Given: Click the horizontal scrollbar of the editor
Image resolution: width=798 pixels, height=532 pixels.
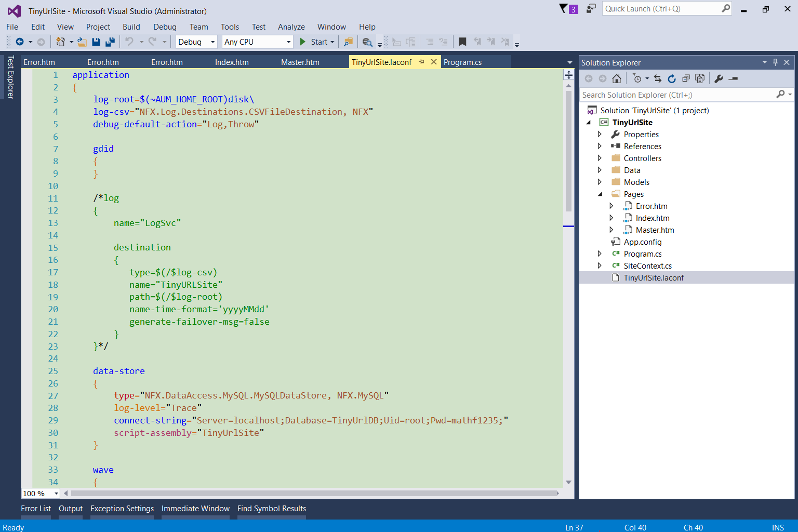Looking at the screenshot, I should click(314, 493).
